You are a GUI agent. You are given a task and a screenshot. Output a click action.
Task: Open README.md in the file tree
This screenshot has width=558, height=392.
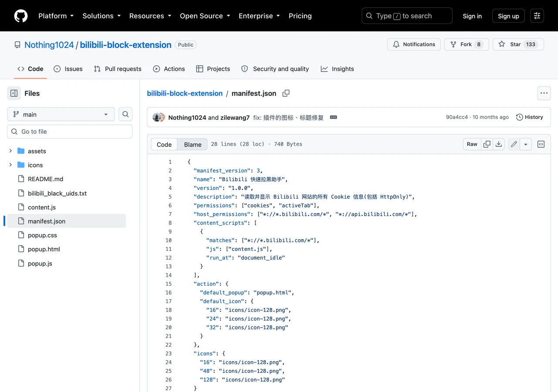(45, 179)
